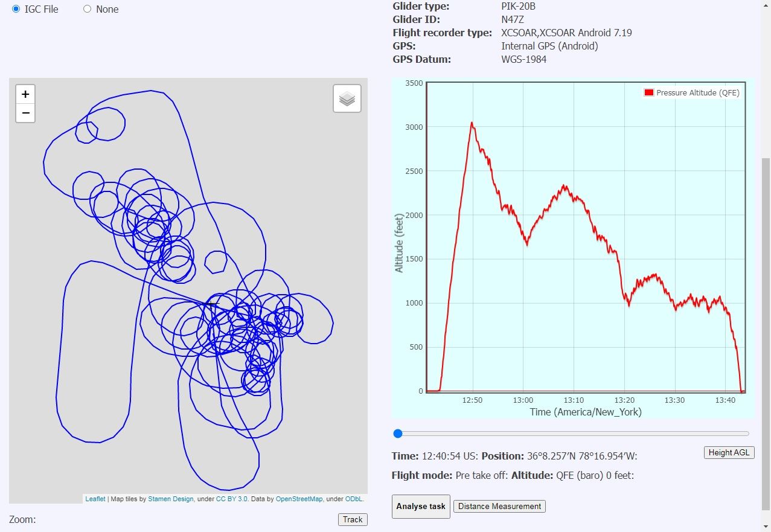
Task: Visit the OpenStreetMap link
Action: coord(299,499)
